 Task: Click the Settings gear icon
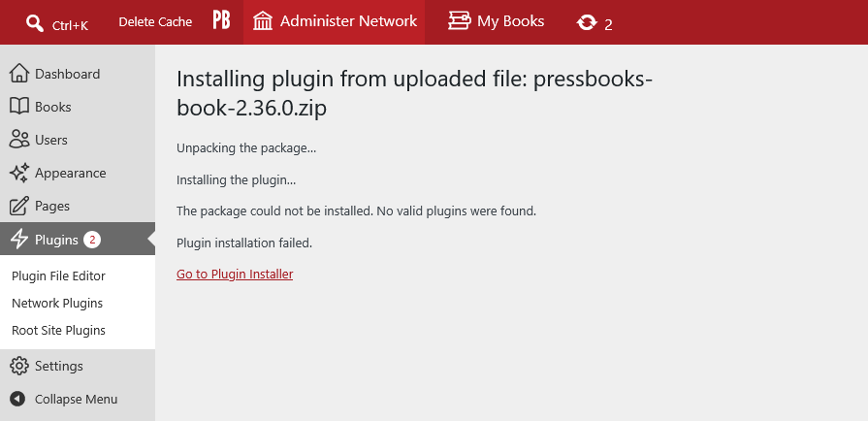18,366
